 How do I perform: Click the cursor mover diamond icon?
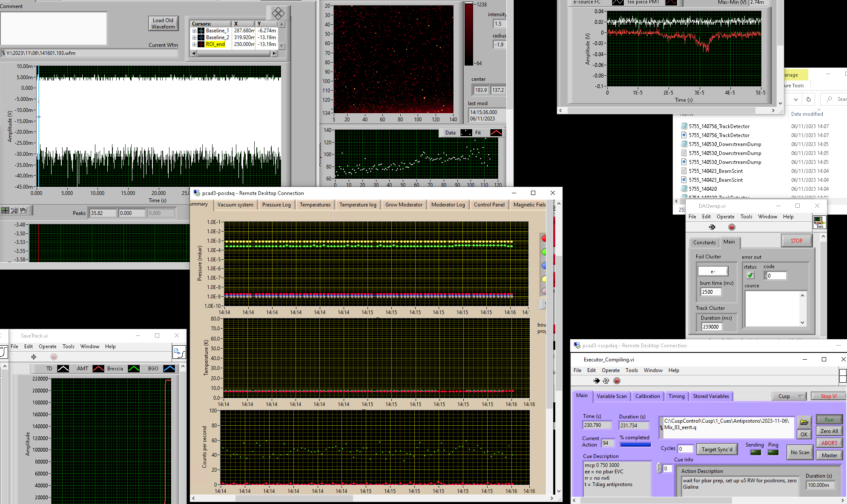click(x=278, y=13)
